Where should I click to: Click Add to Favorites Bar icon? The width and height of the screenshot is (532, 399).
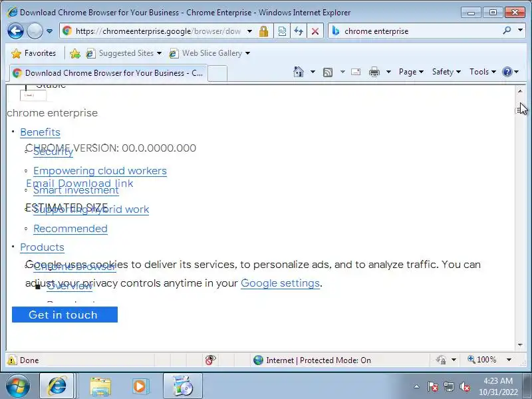coord(75,53)
